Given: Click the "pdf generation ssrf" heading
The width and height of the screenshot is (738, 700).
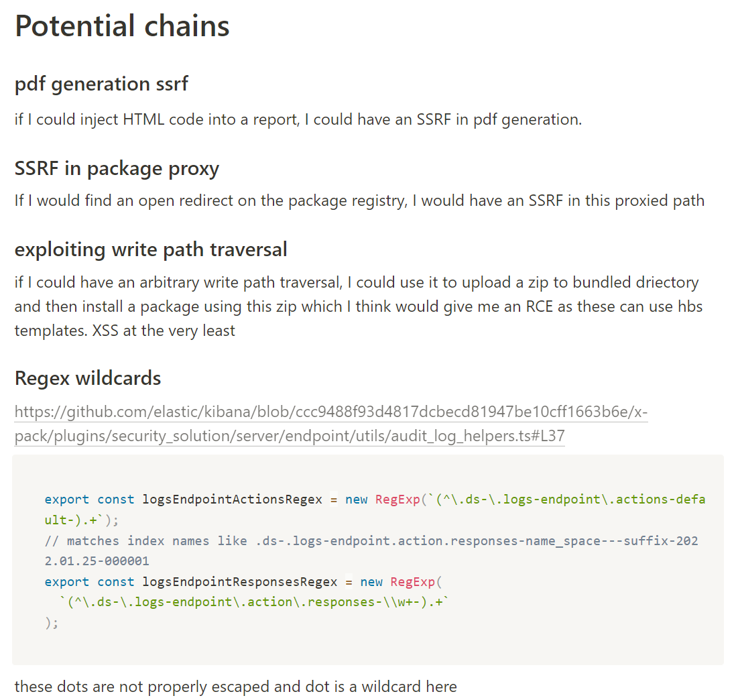Looking at the screenshot, I should (101, 84).
